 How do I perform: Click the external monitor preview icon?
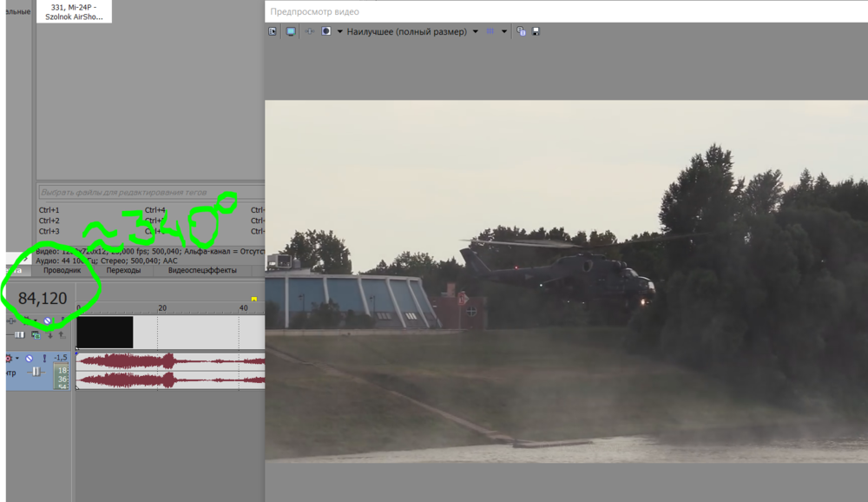click(291, 31)
